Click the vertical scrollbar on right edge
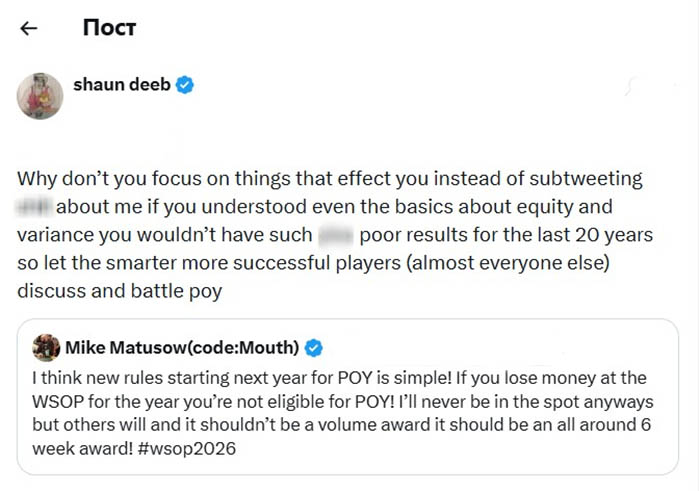700x491 pixels. (x=697, y=246)
